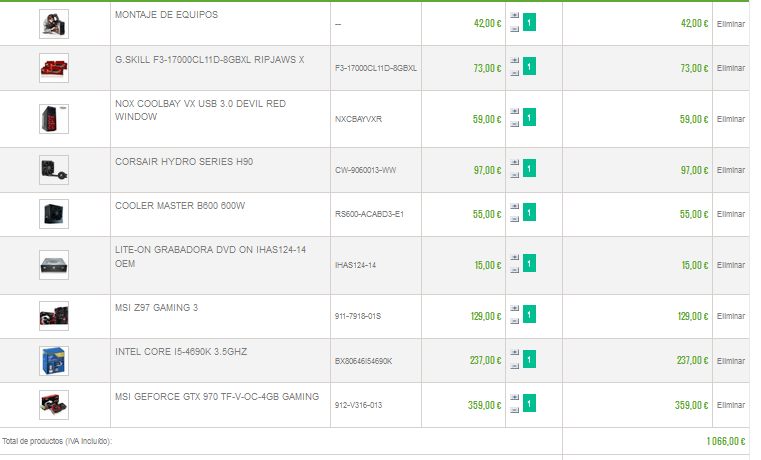The image size is (761, 460).
Task: Open INTEL CORE I5-4690K 3.5GHZ product name
Action: pyautogui.click(x=181, y=352)
